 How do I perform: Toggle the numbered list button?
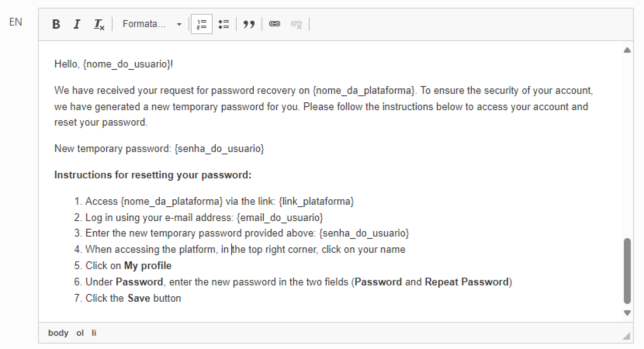tap(202, 24)
